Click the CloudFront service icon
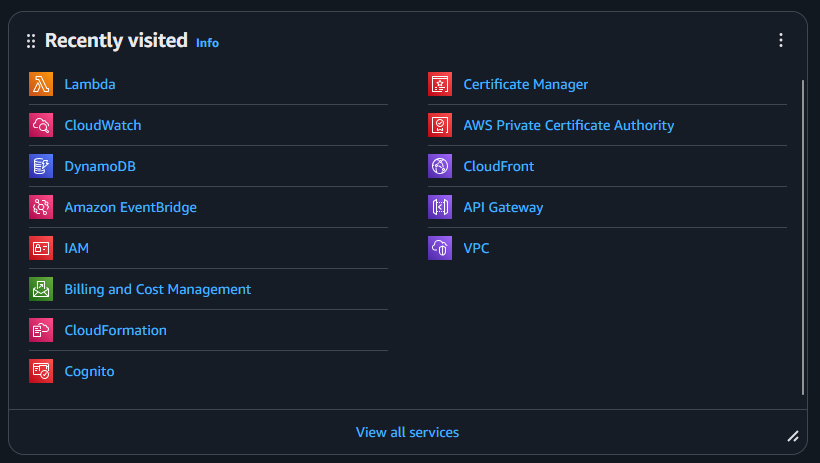Image resolution: width=820 pixels, height=463 pixels. (x=440, y=166)
